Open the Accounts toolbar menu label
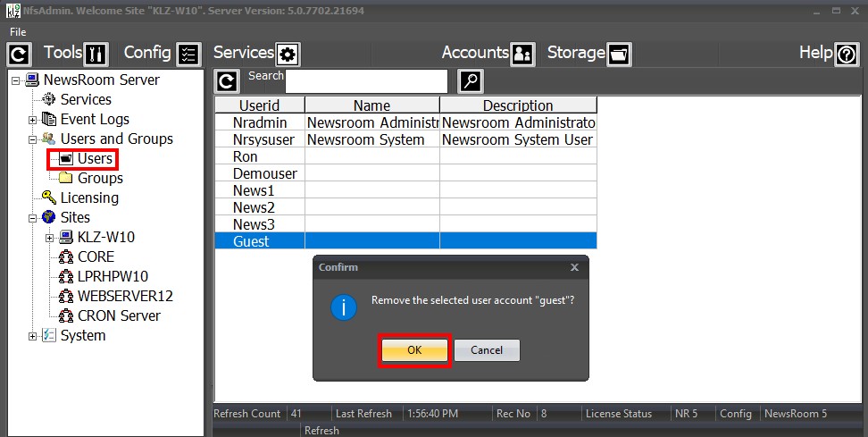Screen dimensions: 868x437 475,53
